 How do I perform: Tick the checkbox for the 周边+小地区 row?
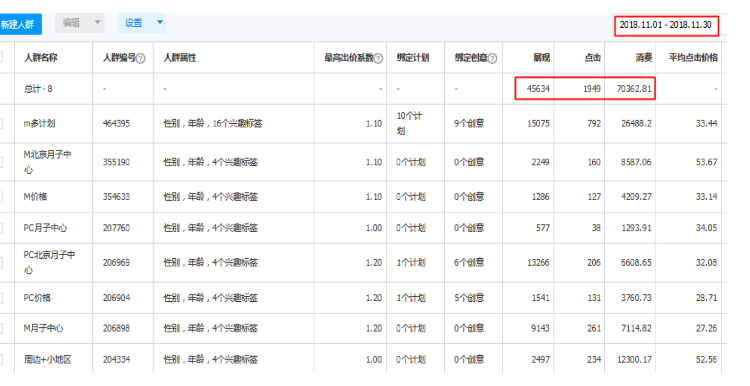pyautogui.click(x=1, y=360)
